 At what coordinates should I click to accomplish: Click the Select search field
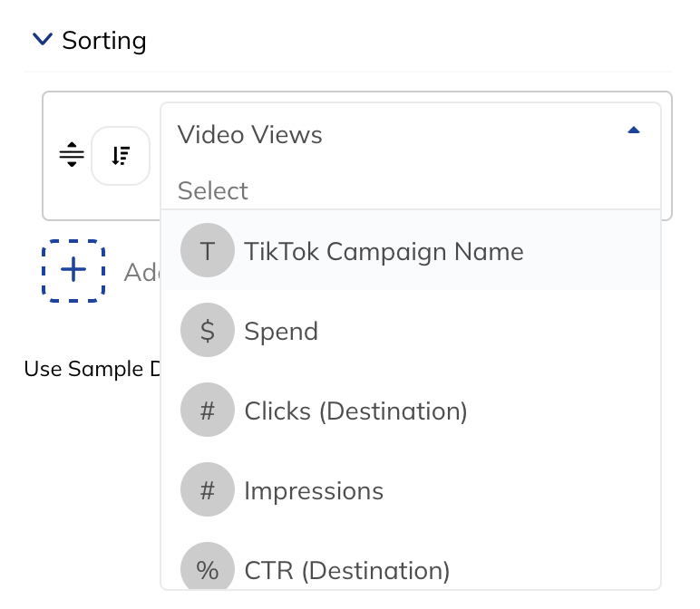pos(410,191)
